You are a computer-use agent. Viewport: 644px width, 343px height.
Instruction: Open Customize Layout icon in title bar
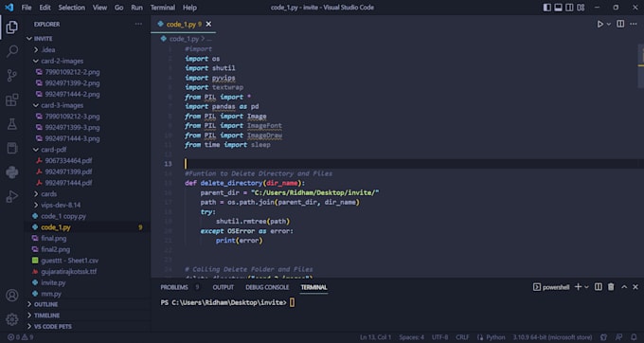tap(581, 8)
